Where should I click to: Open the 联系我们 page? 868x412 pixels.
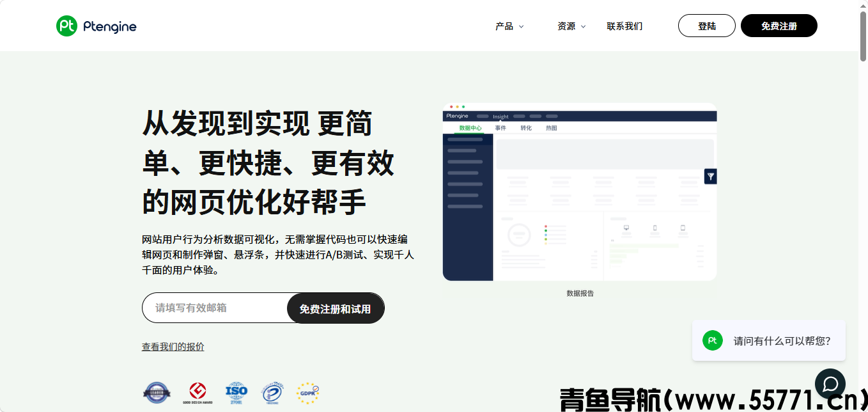[x=624, y=26]
